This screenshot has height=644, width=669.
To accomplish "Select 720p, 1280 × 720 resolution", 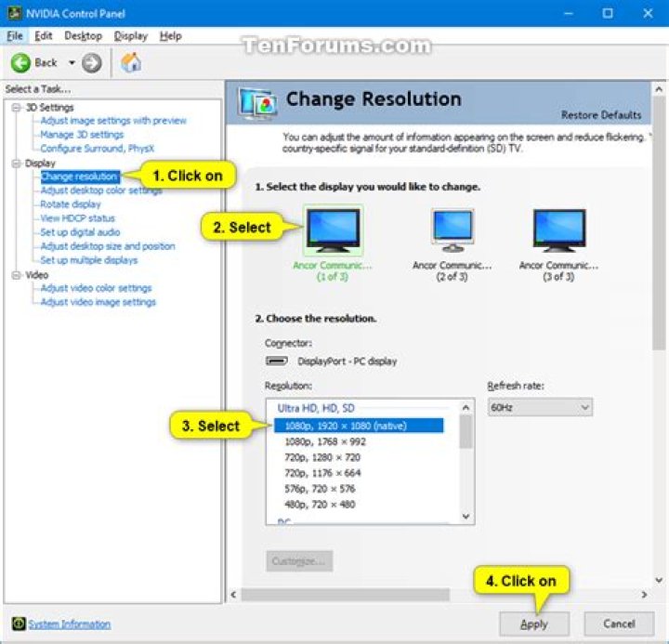I will tap(322, 457).
